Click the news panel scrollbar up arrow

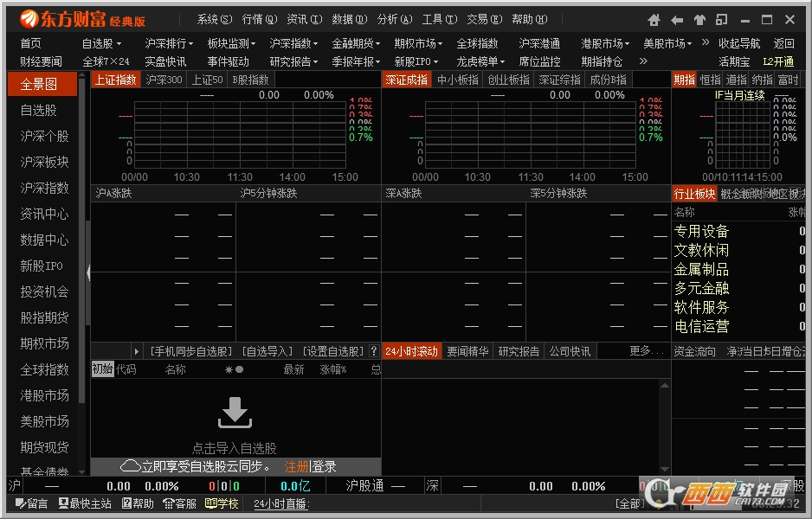665,386
